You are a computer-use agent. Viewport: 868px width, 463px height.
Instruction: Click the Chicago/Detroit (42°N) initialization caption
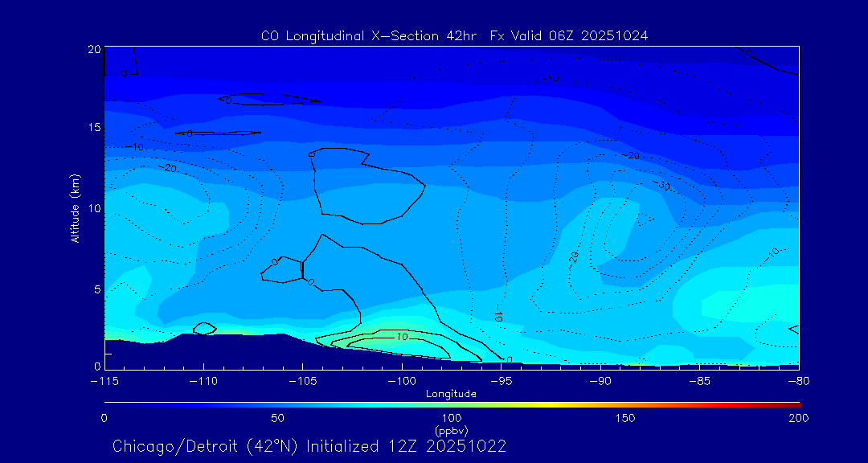point(309,445)
